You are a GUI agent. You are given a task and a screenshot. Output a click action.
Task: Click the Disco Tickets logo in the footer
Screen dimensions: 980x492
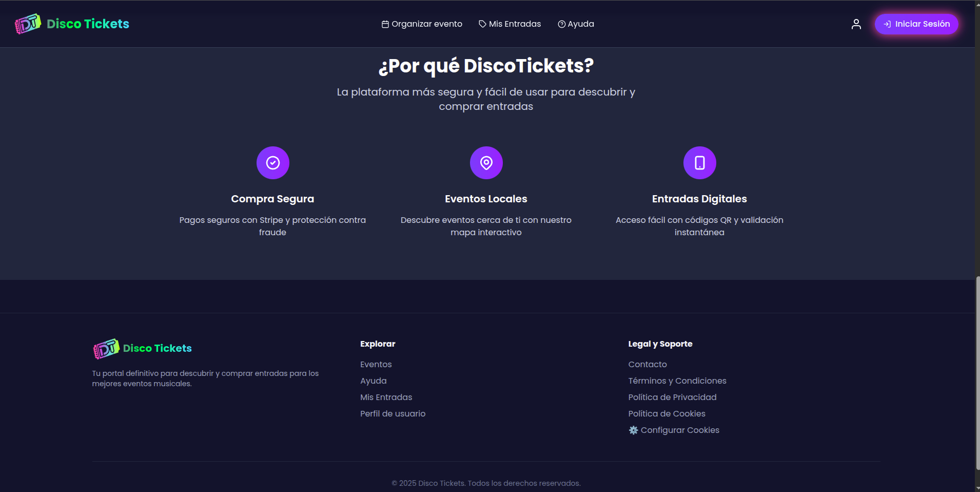[141, 348]
